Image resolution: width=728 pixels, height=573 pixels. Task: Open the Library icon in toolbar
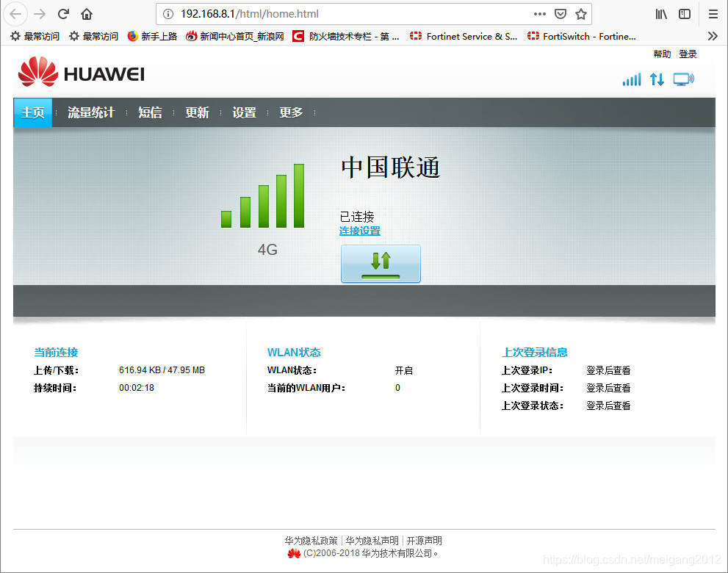pos(661,14)
